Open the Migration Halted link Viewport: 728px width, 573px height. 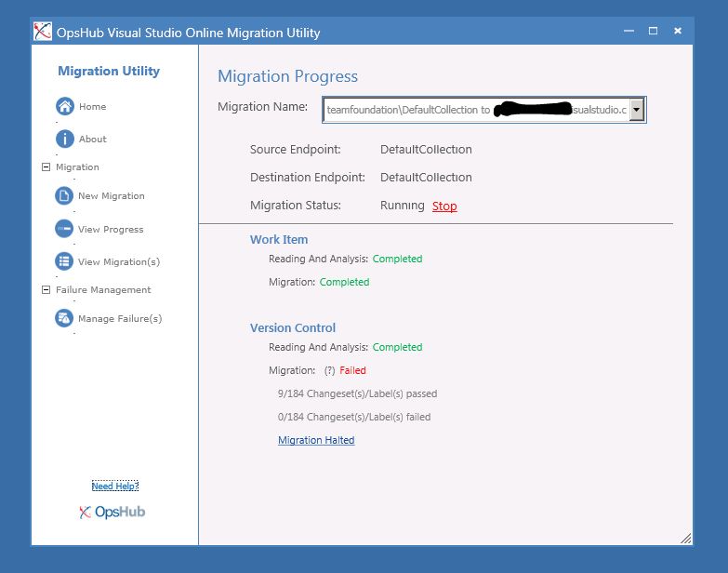(x=316, y=440)
